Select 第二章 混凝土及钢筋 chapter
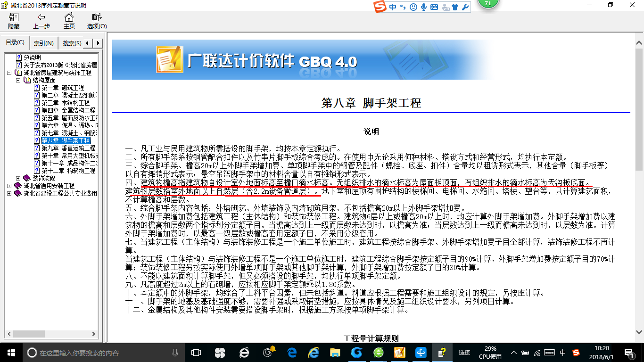The image size is (644, 362). 69,95
